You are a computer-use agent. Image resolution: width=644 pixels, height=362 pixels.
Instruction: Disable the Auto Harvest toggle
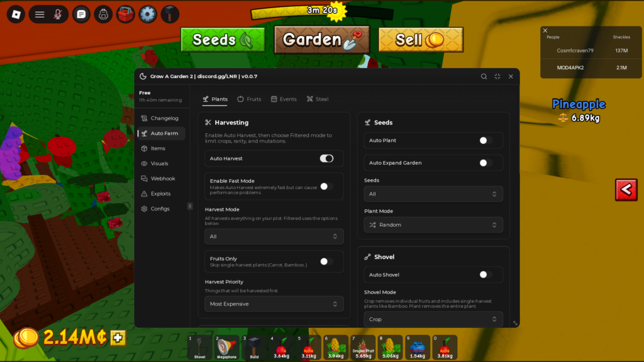coord(326,158)
